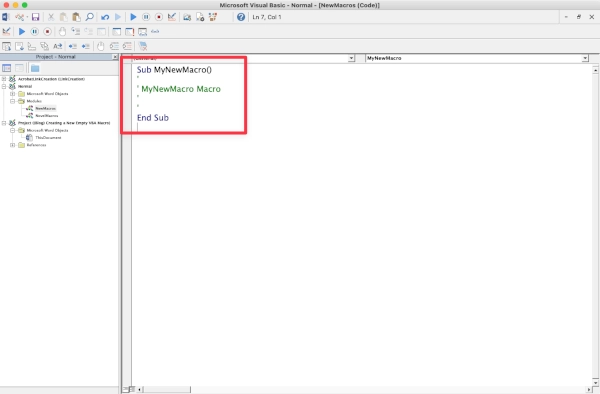Click the Parameter Info icon
Screen dimensions: 600x394
tap(45, 47)
